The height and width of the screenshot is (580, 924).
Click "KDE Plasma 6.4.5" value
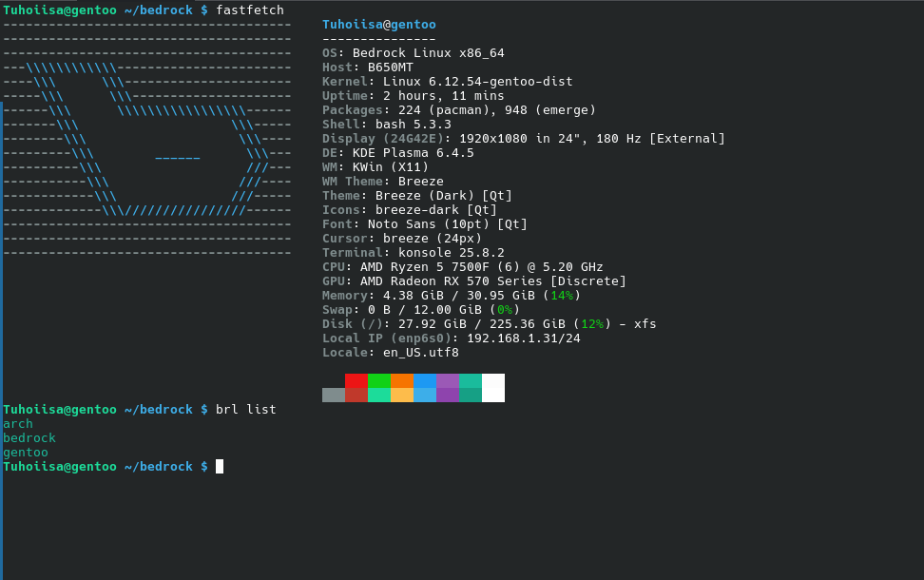click(414, 153)
